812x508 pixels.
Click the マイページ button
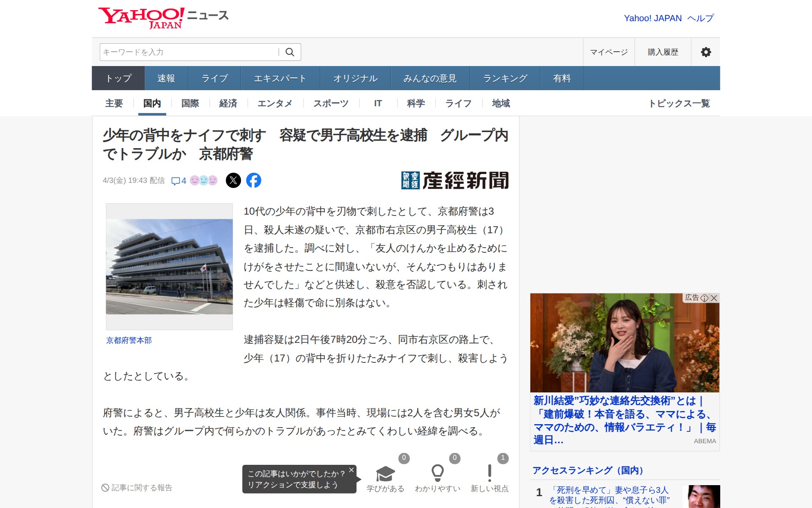609,52
